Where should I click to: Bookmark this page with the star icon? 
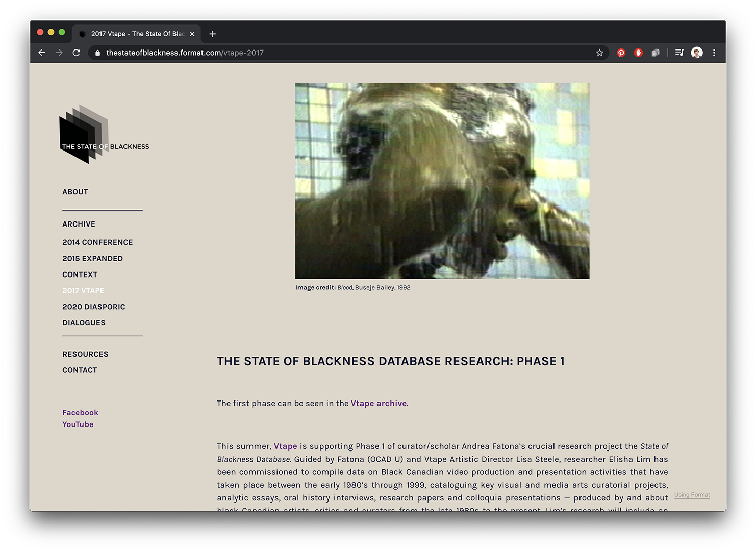pyautogui.click(x=599, y=53)
